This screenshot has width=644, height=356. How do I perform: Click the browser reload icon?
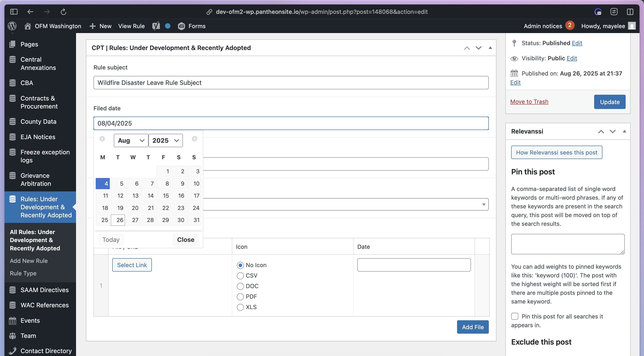pos(64,12)
